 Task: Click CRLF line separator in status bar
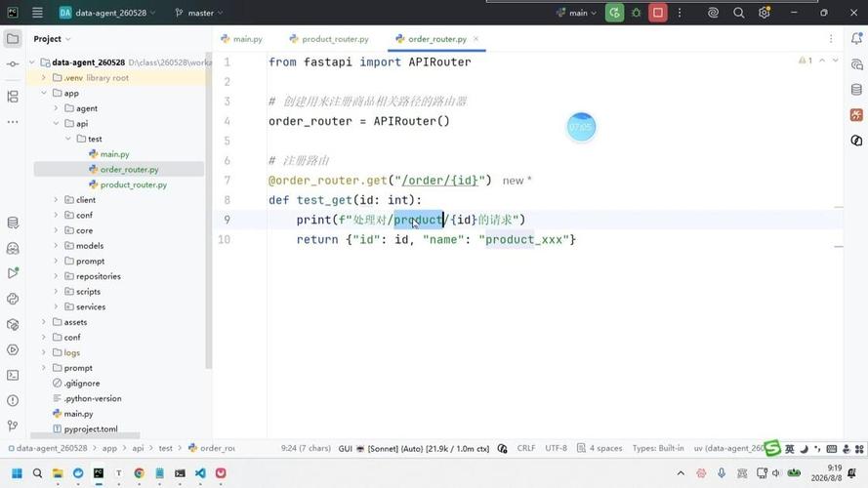click(526, 448)
